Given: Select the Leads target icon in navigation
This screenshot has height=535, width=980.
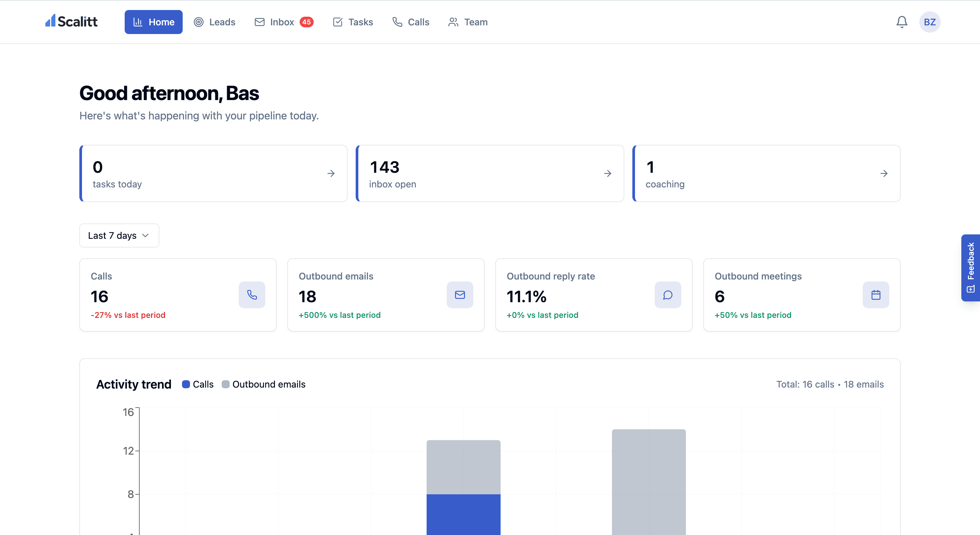Looking at the screenshot, I should tap(199, 22).
